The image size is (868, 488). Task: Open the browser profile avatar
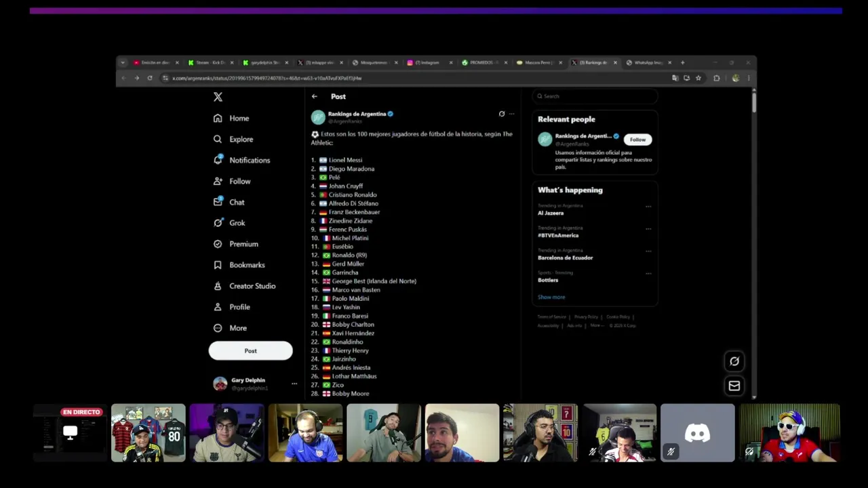point(736,78)
